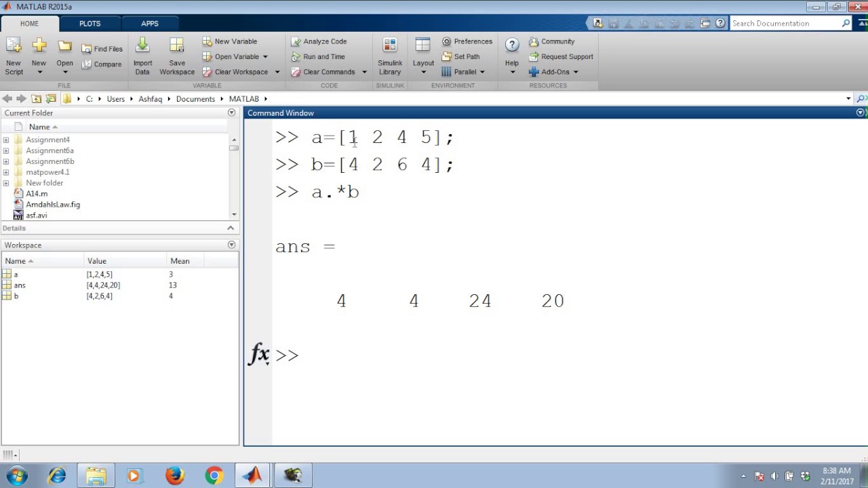Open Preferences

coord(467,41)
